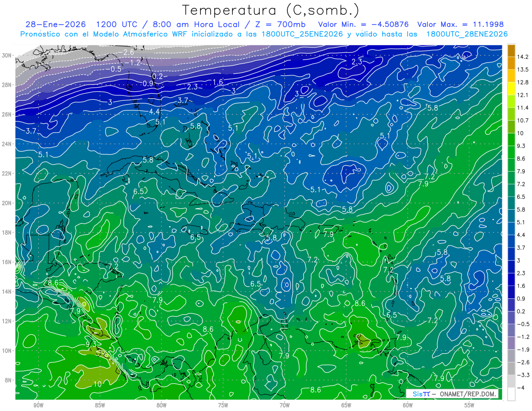The width and height of the screenshot is (532, 411).
Task: Click the "-1.9" color scale label
Action: [523, 349]
